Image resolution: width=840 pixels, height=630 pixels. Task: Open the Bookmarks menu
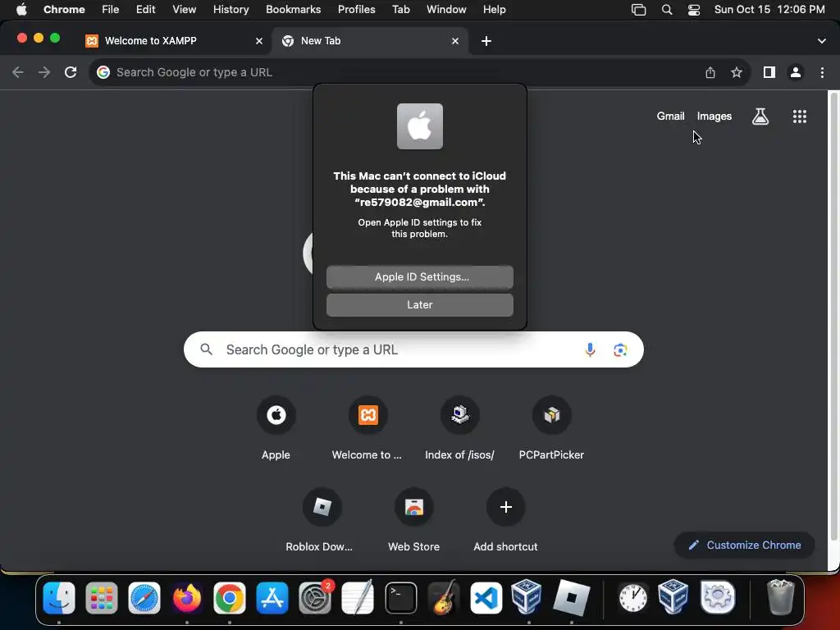293,10
